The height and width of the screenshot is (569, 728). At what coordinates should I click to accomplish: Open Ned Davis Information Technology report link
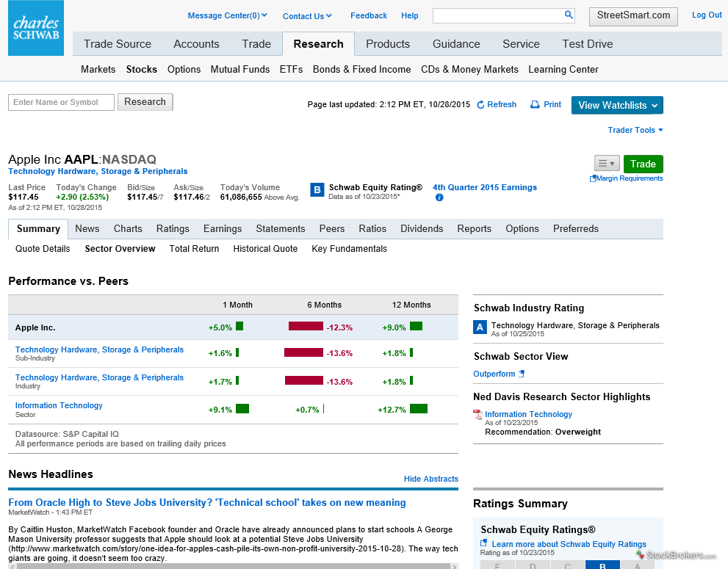528,414
